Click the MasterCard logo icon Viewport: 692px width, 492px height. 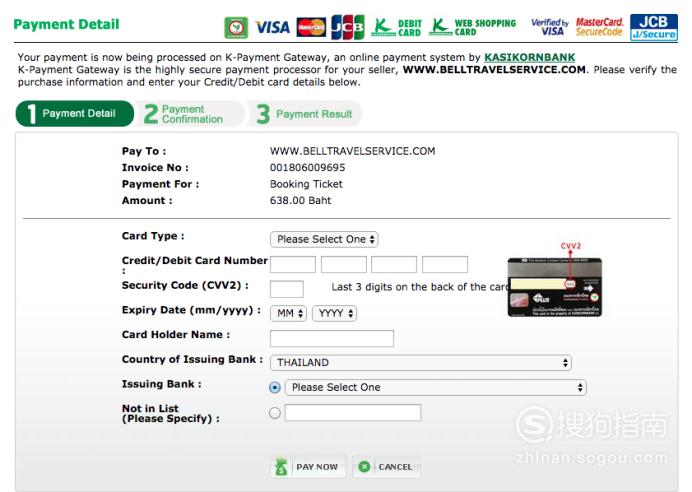311,27
